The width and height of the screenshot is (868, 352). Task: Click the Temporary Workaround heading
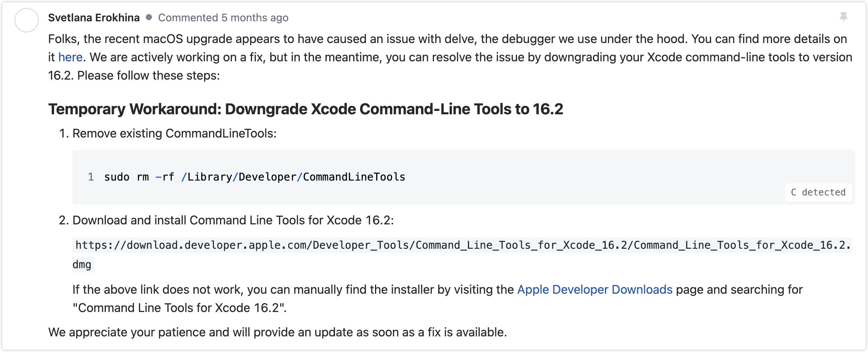tap(306, 109)
